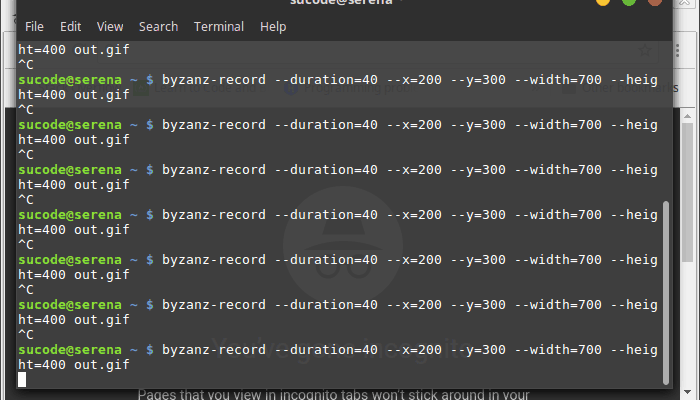The width and height of the screenshot is (700, 400).
Task: Click the 'Other bookmarks' folder in browser
Action: click(x=621, y=88)
